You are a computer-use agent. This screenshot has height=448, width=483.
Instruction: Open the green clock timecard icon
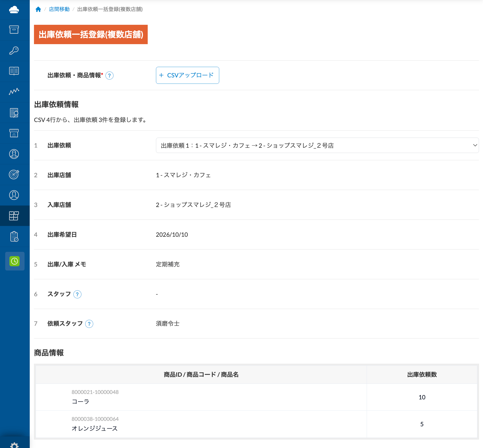pos(15,261)
